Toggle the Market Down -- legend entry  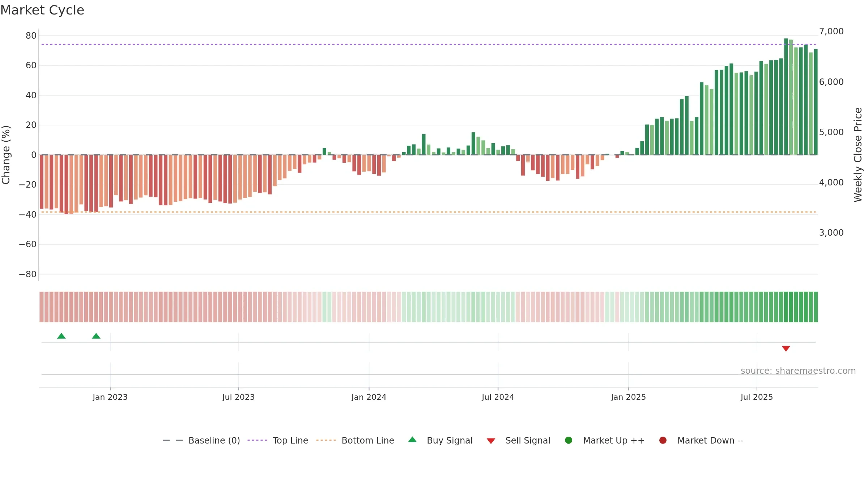pyautogui.click(x=701, y=440)
